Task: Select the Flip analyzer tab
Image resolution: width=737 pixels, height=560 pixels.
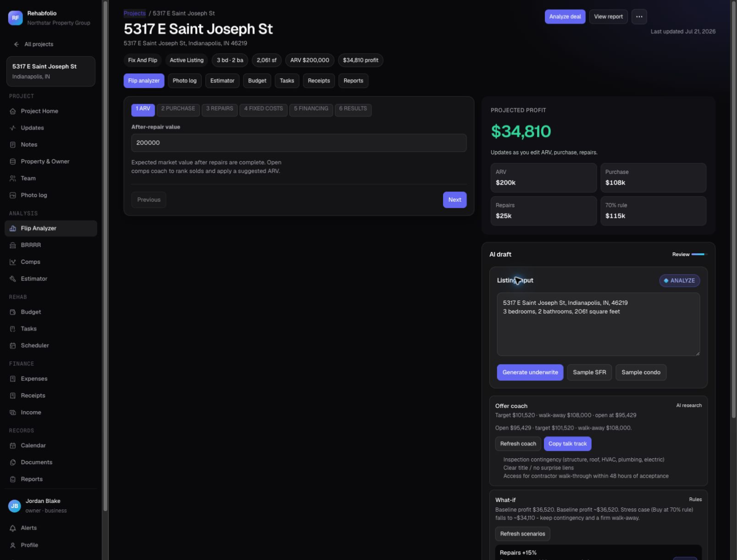Action: coord(144,81)
